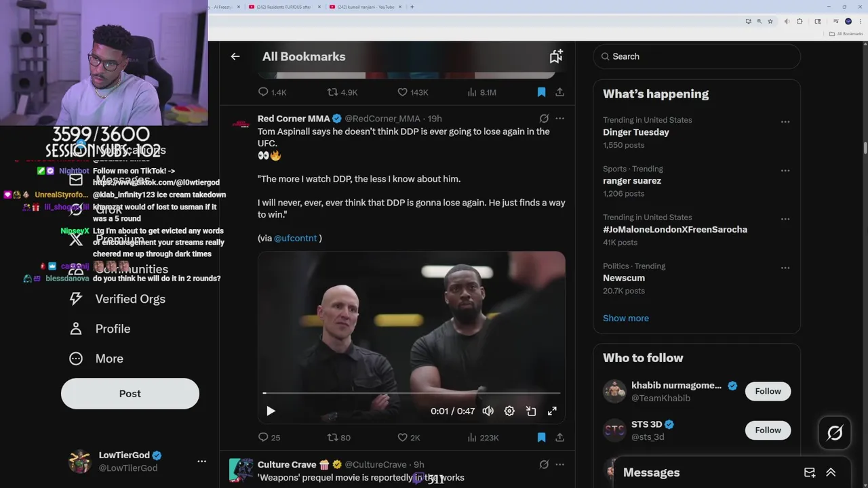Image resolution: width=868 pixels, height=488 pixels.
Task: Open the Newscum trending topic
Action: (x=624, y=278)
